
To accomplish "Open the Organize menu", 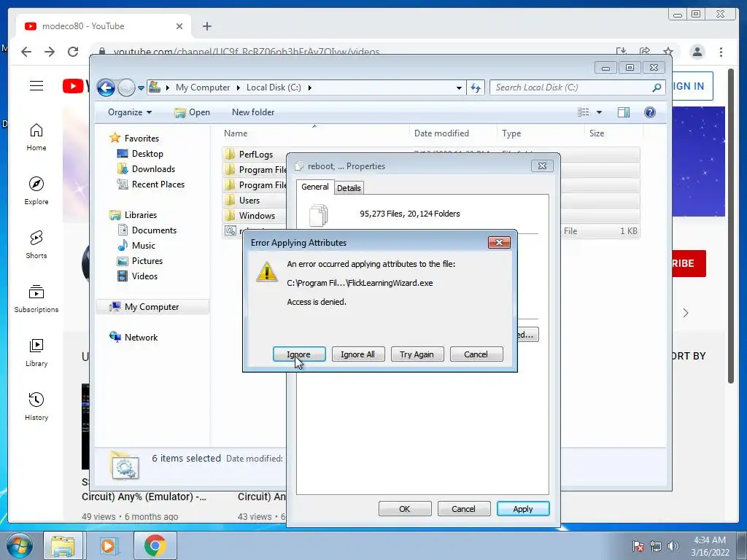I will (x=130, y=112).
